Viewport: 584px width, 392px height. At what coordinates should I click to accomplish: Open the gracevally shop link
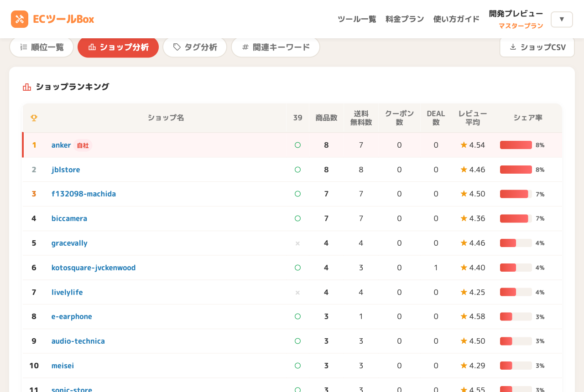tap(69, 243)
